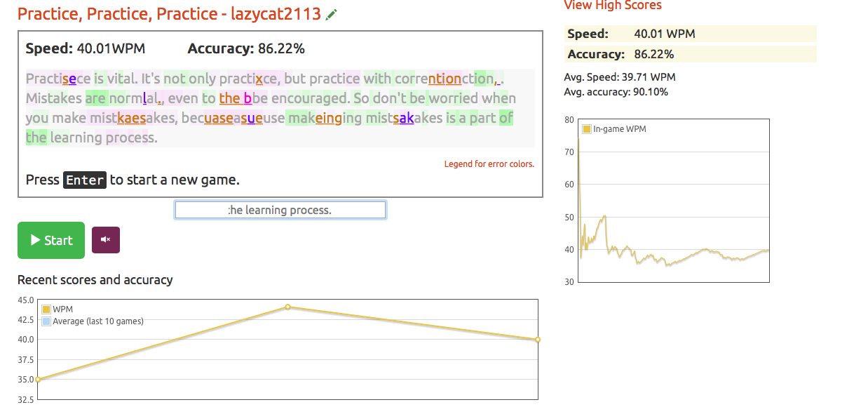Click the Accuracy 86.22% row in the right panel

[x=690, y=54]
